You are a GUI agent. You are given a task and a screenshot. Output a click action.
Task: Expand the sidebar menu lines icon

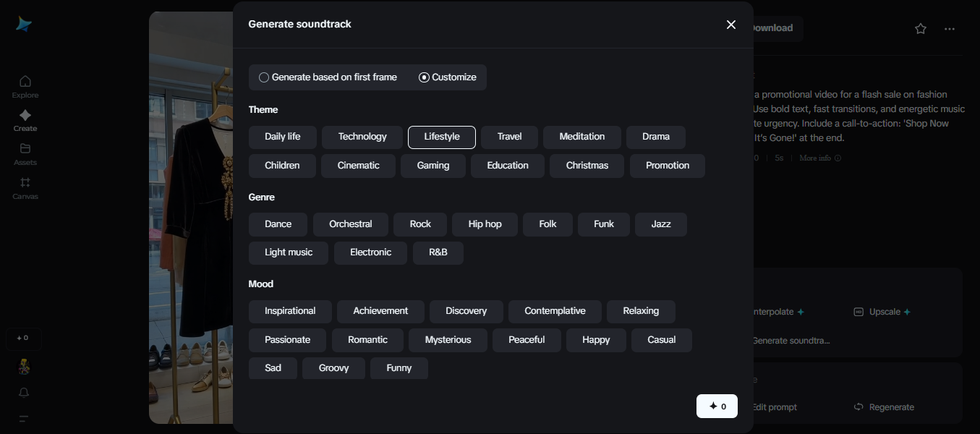coord(25,419)
